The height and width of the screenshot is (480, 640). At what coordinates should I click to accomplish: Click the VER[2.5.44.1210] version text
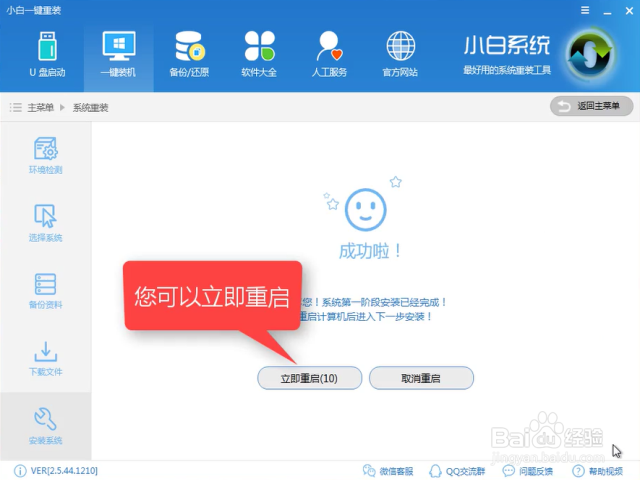tap(64, 471)
